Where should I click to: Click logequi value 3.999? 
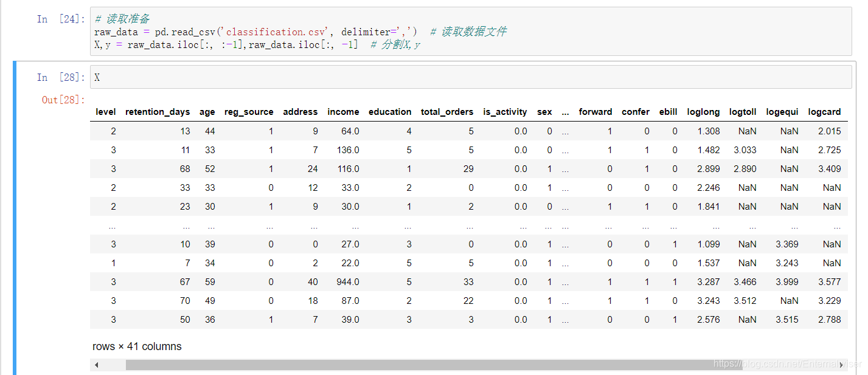(787, 282)
